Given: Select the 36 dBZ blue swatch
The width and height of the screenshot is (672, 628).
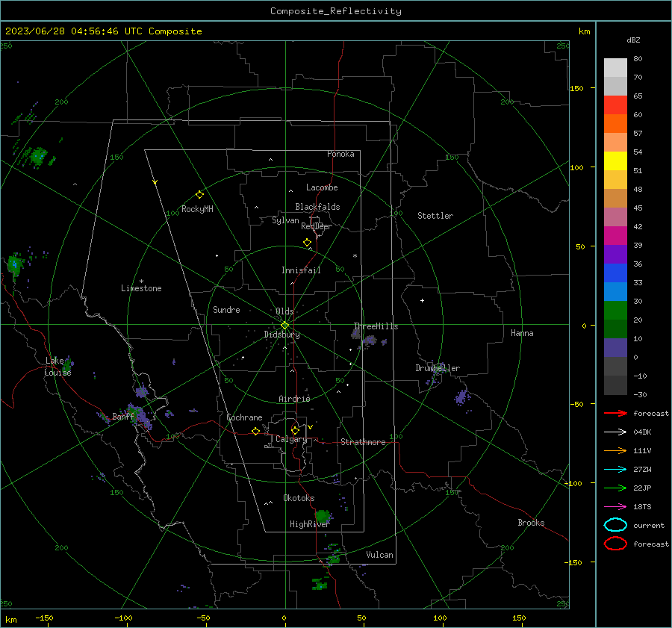Looking at the screenshot, I should (x=615, y=273).
